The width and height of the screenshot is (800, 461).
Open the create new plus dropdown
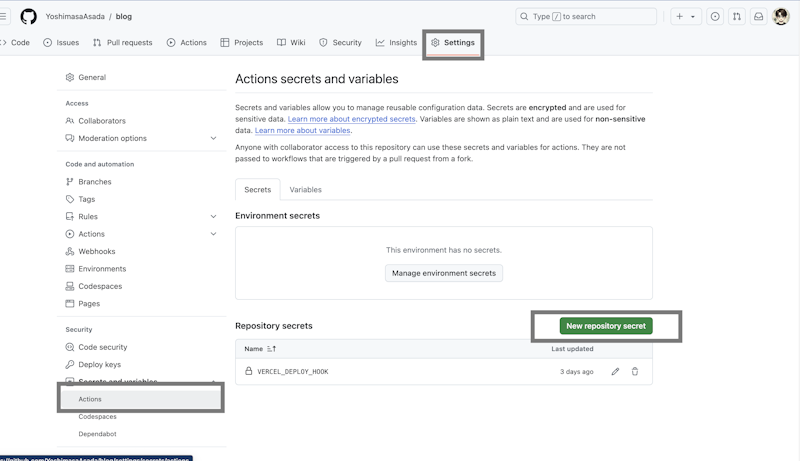(685, 16)
